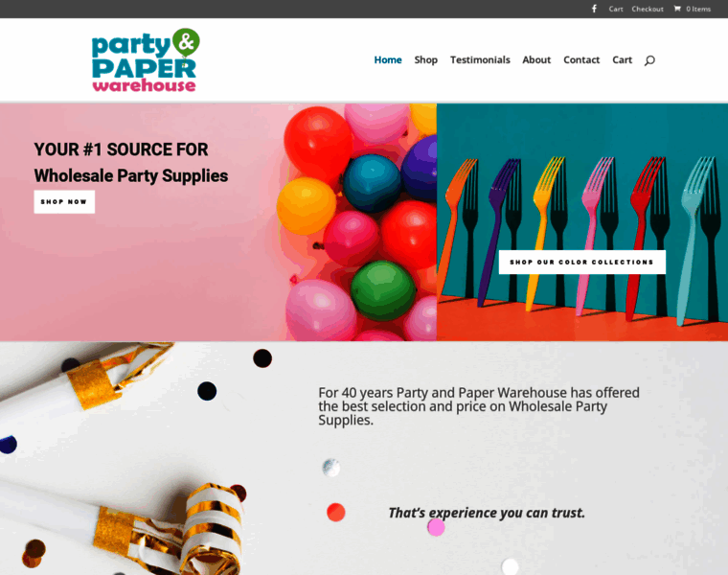Open the Testimonials page
The image size is (728, 575).
point(480,60)
